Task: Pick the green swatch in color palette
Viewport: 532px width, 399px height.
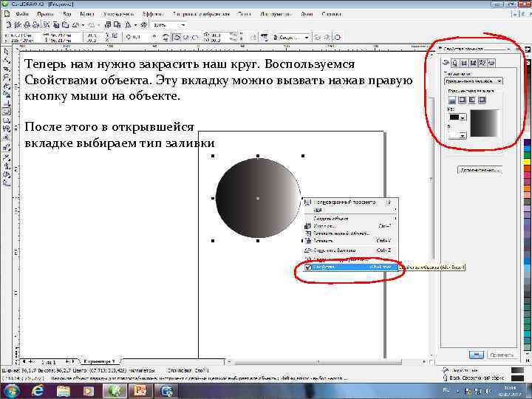Action: coord(528,156)
